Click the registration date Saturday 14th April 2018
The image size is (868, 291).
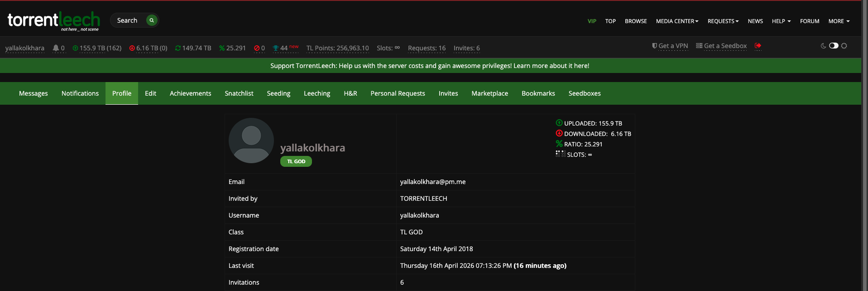[x=436, y=249]
